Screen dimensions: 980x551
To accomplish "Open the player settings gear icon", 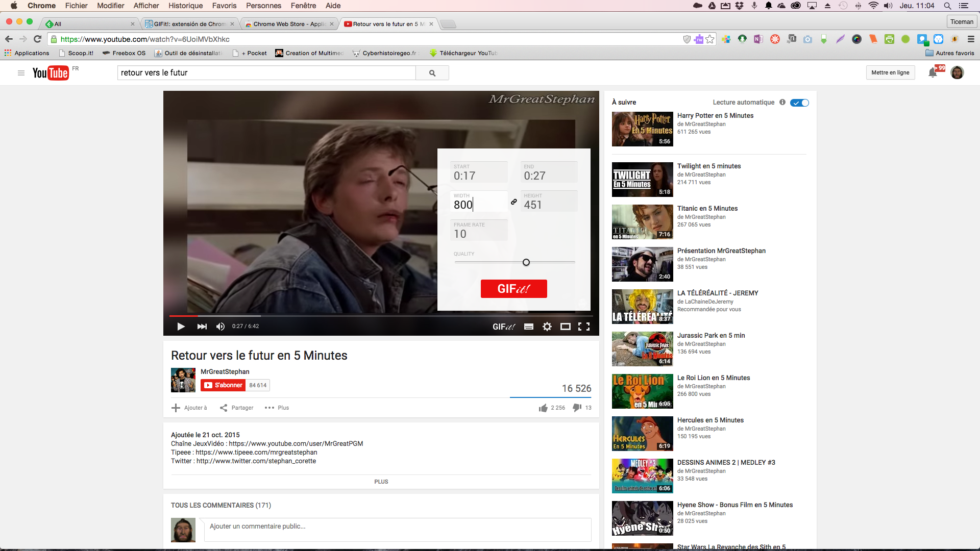I will (x=547, y=327).
